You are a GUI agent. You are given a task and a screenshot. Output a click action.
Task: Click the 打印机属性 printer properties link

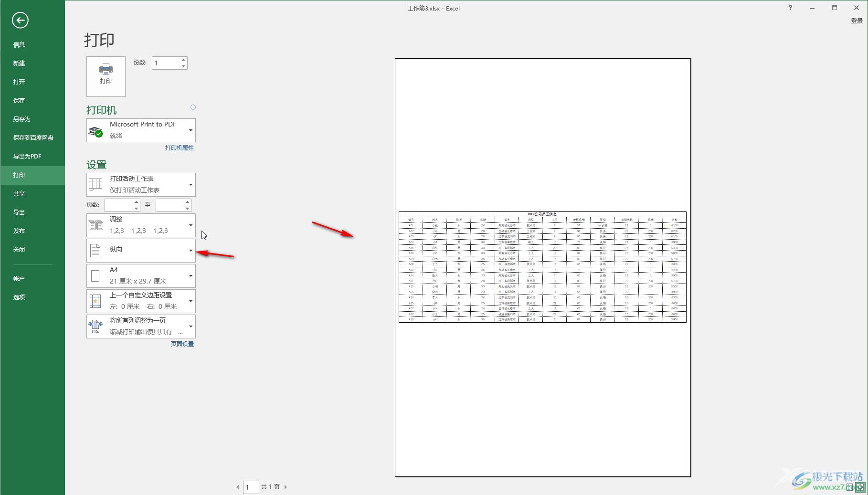[180, 148]
